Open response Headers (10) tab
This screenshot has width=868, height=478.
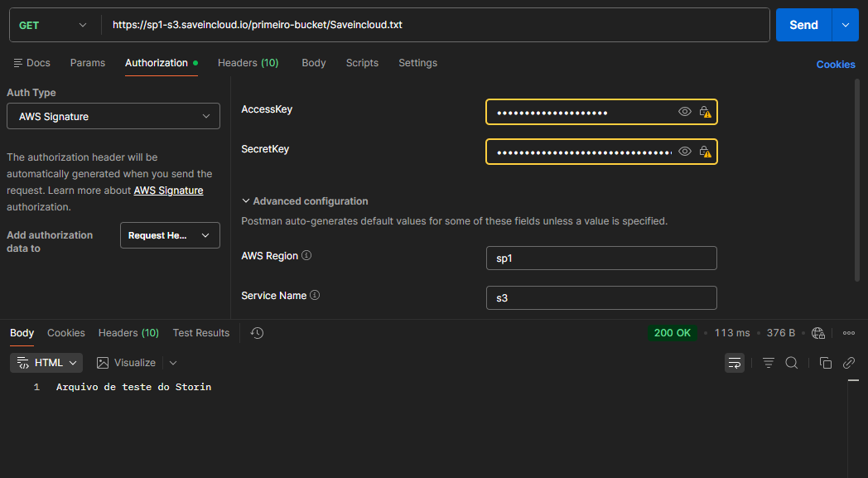click(x=128, y=333)
